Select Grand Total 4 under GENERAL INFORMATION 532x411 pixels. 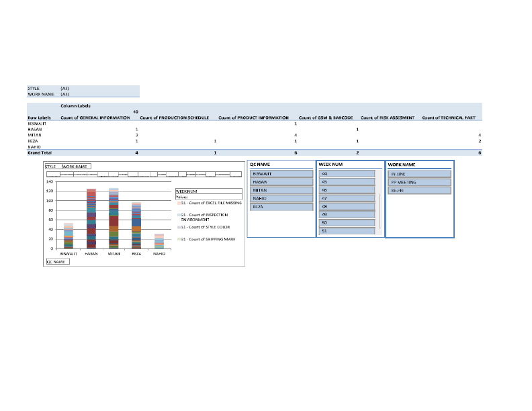point(137,152)
